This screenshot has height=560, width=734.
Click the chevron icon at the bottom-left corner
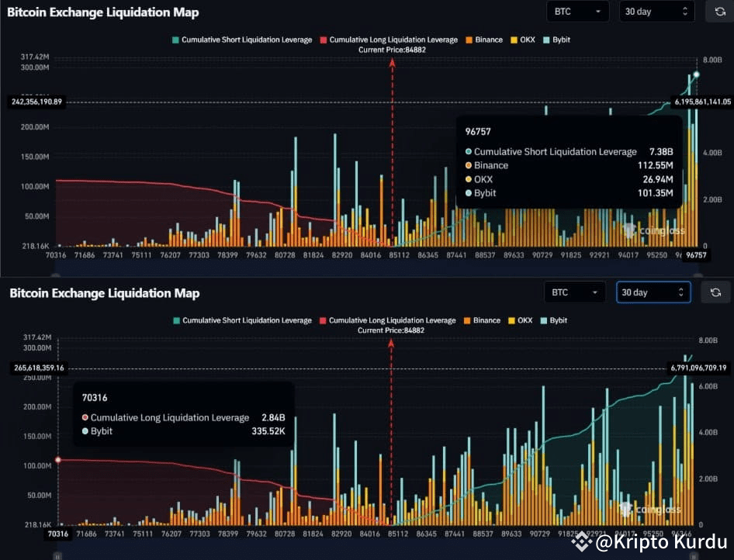click(56, 555)
